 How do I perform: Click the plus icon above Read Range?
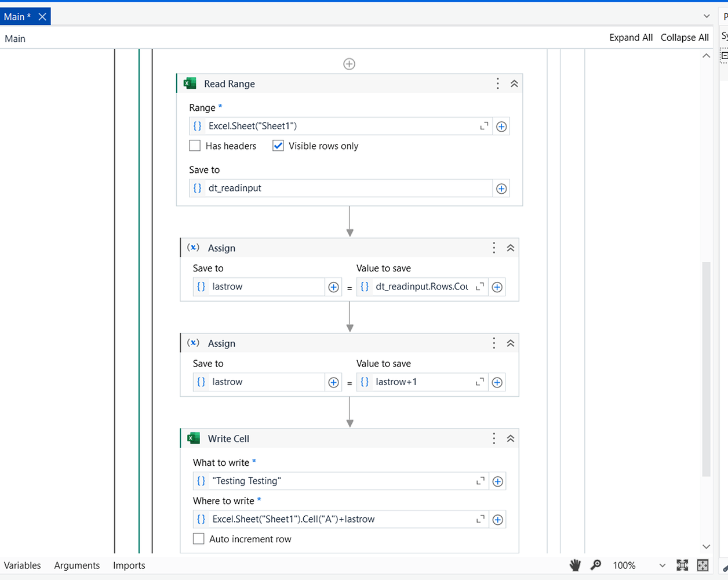(x=349, y=64)
